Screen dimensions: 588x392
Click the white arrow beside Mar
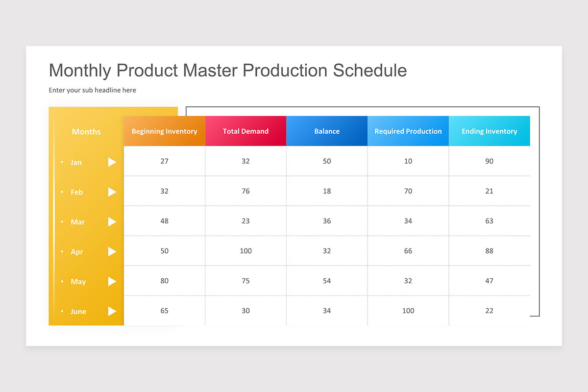(112, 222)
